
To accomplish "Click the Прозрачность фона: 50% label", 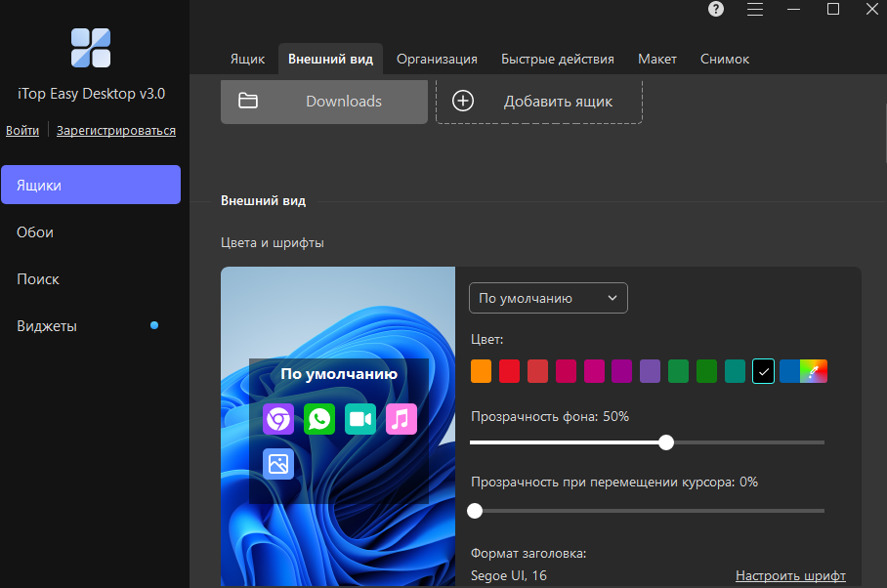I will pyautogui.click(x=550, y=416).
